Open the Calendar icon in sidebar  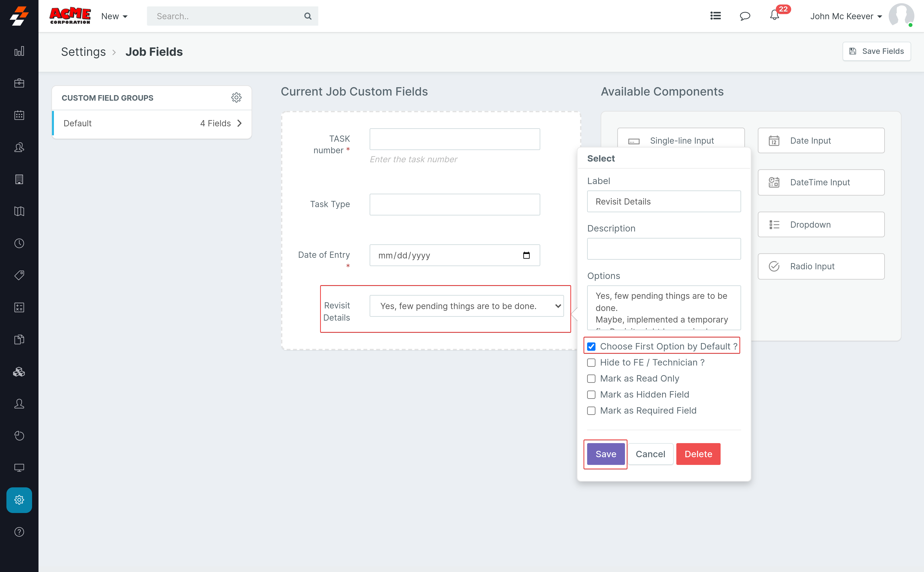tap(19, 115)
